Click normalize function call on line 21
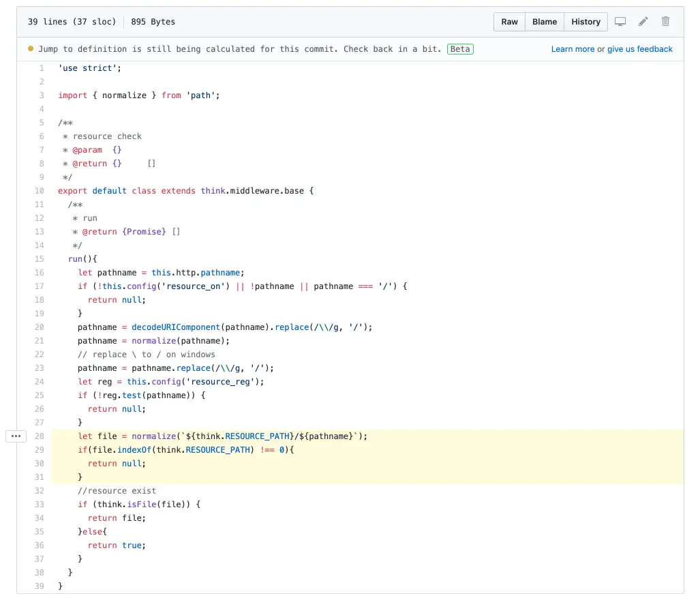Viewport: 700px width, 602px height. (x=153, y=341)
